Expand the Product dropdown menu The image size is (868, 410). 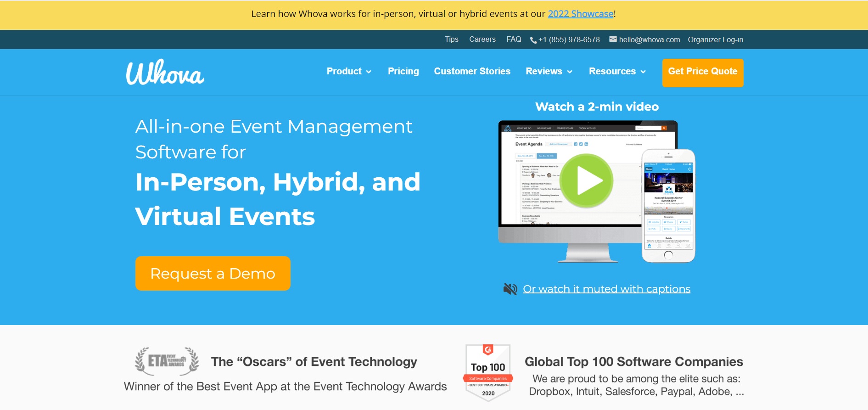tap(349, 71)
